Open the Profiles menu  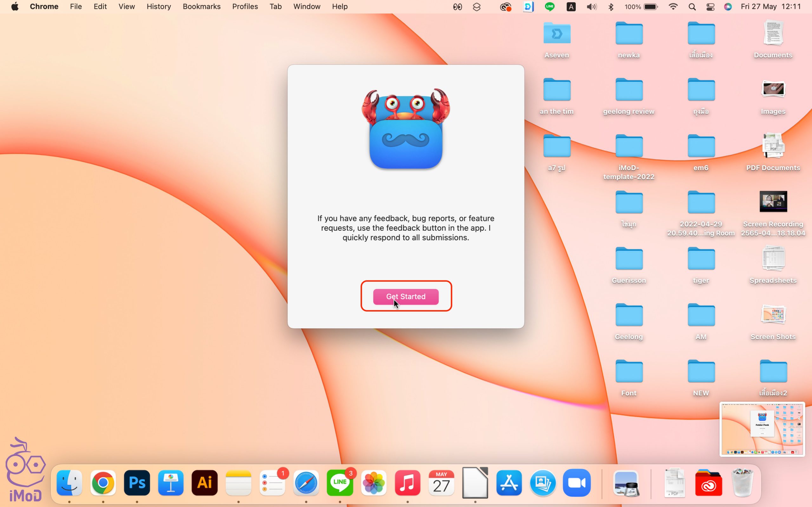(245, 7)
